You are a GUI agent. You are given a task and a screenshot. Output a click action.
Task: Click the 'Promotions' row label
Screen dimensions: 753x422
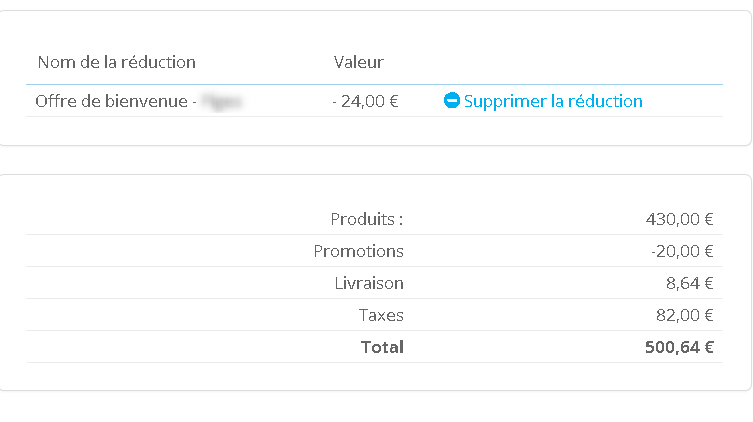pos(358,251)
